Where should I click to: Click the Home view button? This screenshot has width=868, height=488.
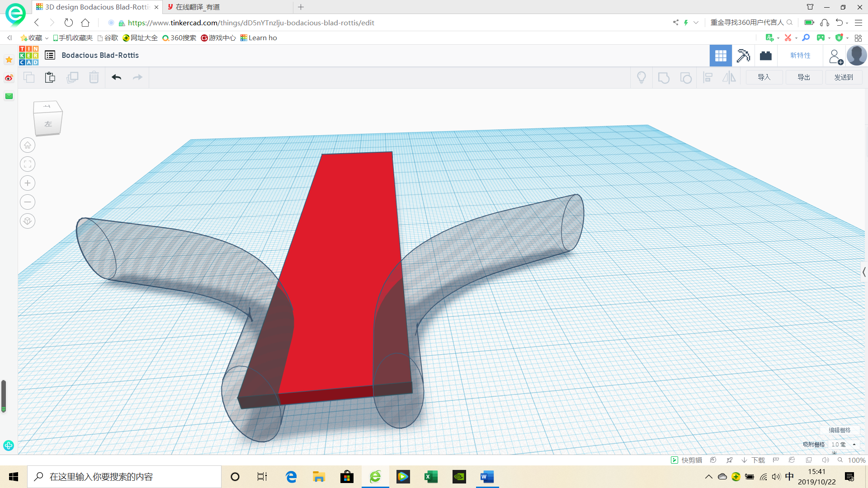tap(28, 145)
